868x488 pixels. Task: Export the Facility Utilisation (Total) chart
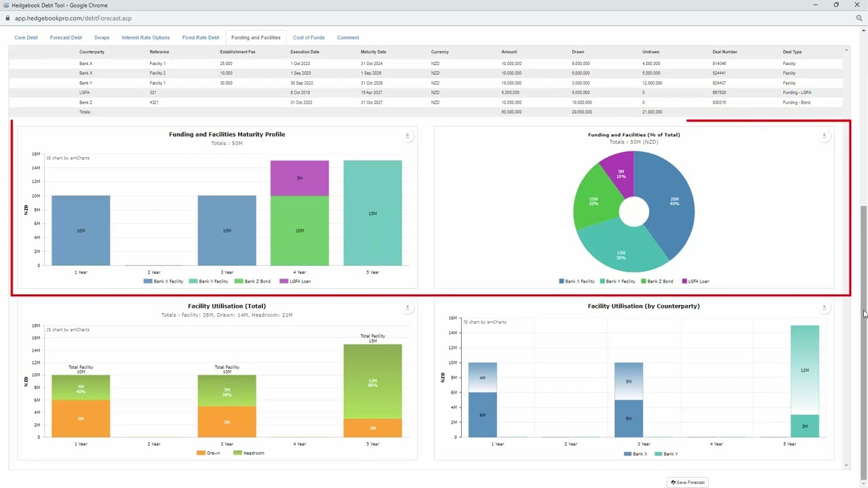click(x=408, y=308)
